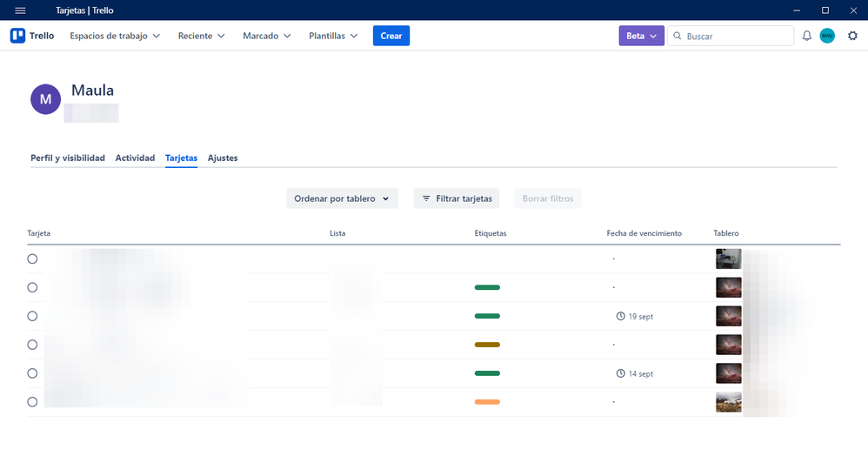The height and width of the screenshot is (463, 868).
Task: Click the Tarjeta column header
Action: coord(39,233)
